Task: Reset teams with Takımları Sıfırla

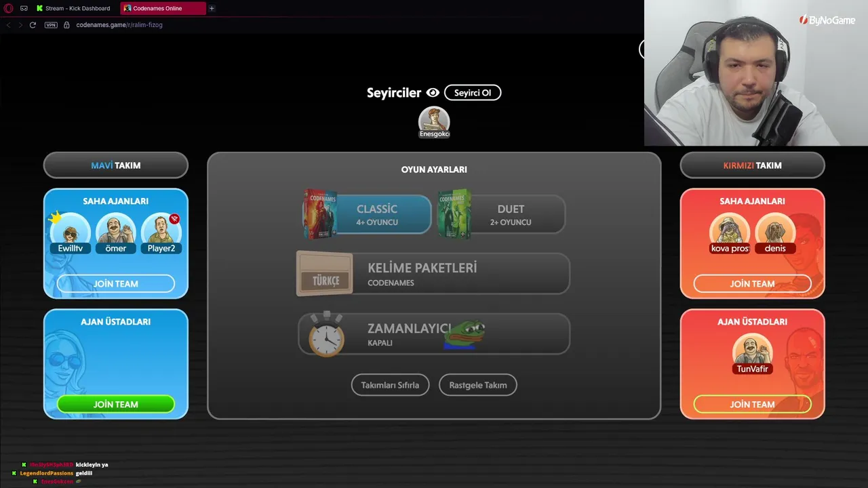Action: pyautogui.click(x=390, y=385)
